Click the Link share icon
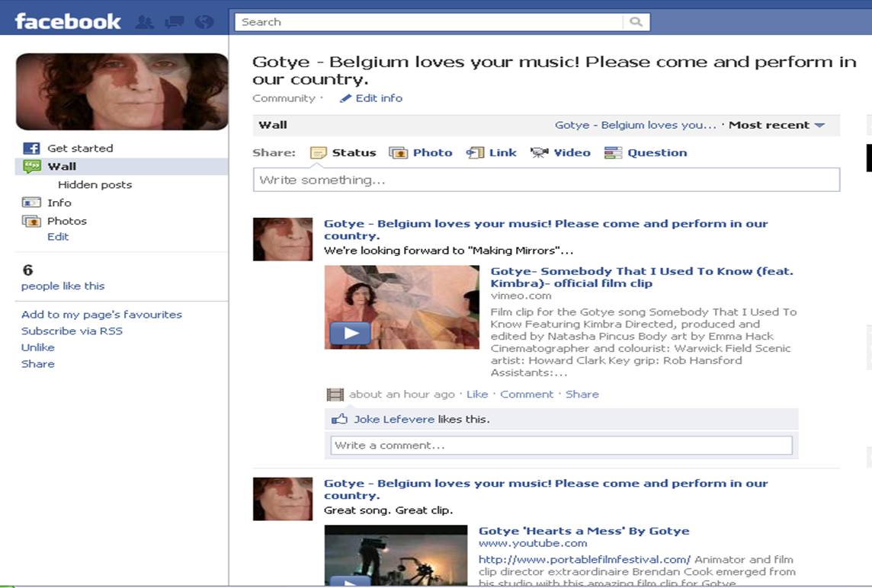 pyautogui.click(x=475, y=153)
